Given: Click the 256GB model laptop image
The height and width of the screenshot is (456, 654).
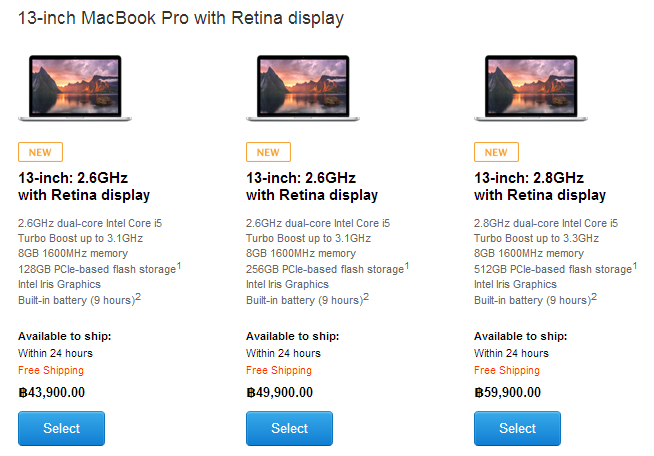Looking at the screenshot, I should (303, 88).
